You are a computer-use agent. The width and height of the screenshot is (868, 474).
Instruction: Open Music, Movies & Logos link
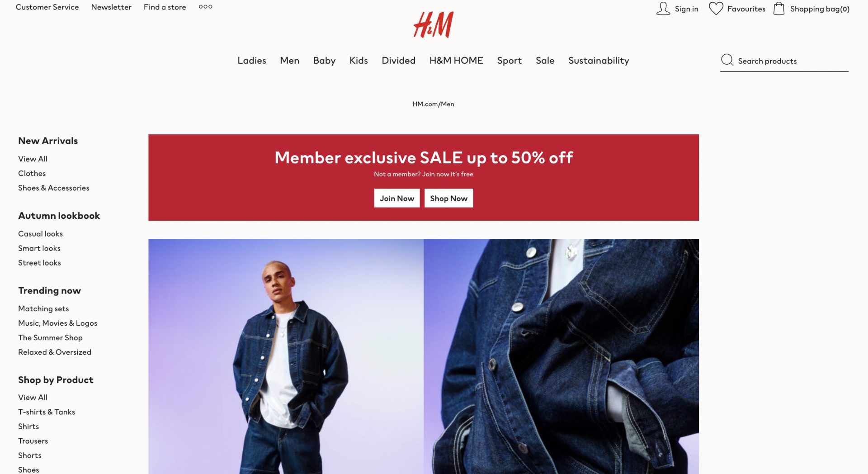pyautogui.click(x=57, y=323)
